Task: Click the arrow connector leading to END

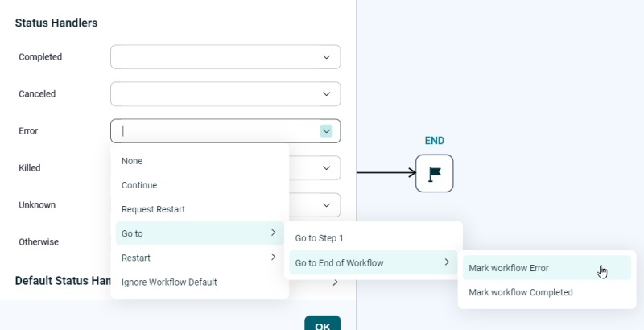Action: (x=385, y=172)
